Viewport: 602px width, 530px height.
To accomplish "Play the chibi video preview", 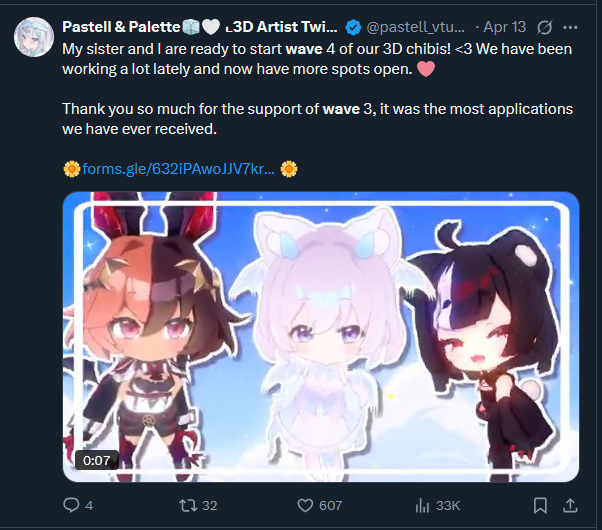I will [321, 337].
